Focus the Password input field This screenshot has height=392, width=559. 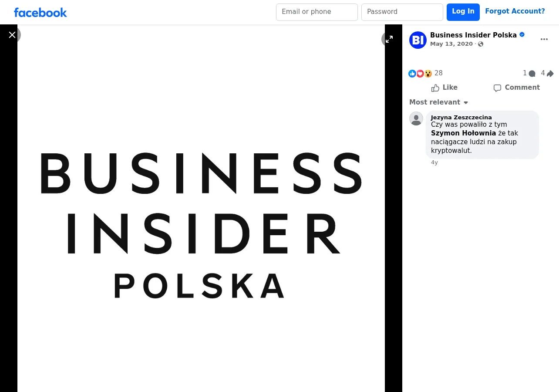[x=402, y=12]
